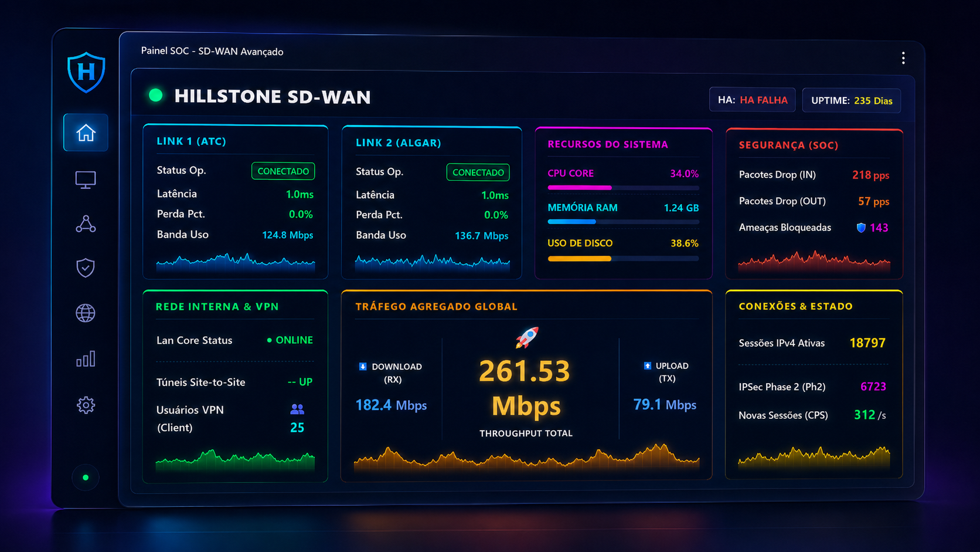Click the rocket icon above throughput
The height and width of the screenshot is (552, 980).
pos(526,337)
